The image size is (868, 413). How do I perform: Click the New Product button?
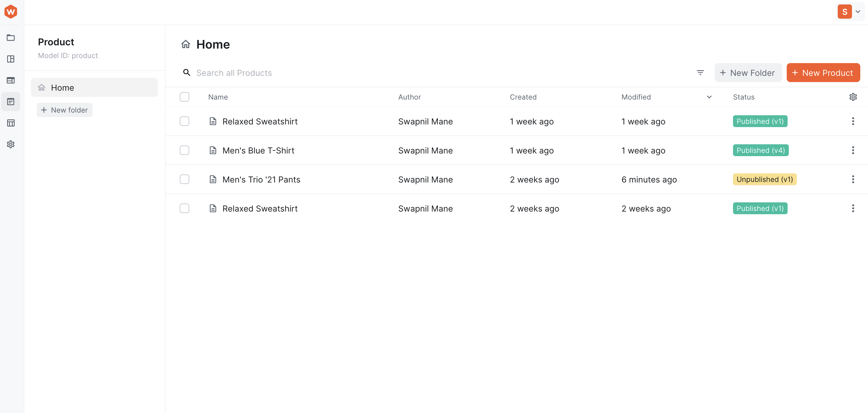point(823,73)
